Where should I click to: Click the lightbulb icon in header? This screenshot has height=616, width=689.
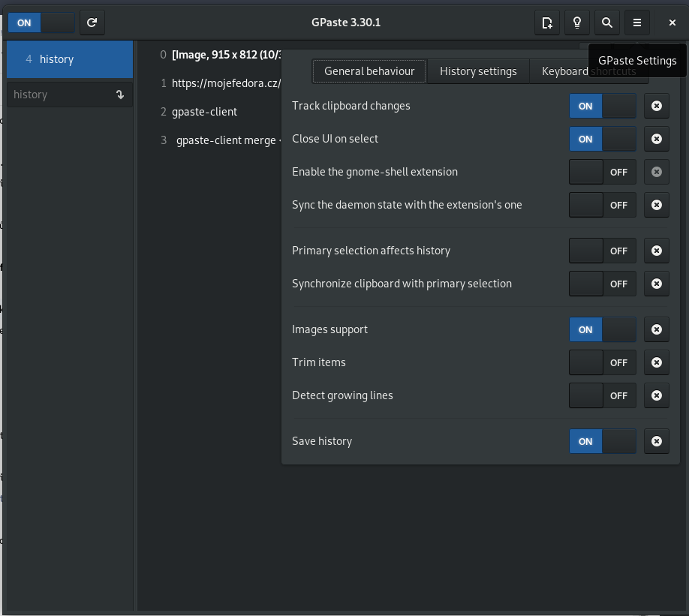pos(577,23)
